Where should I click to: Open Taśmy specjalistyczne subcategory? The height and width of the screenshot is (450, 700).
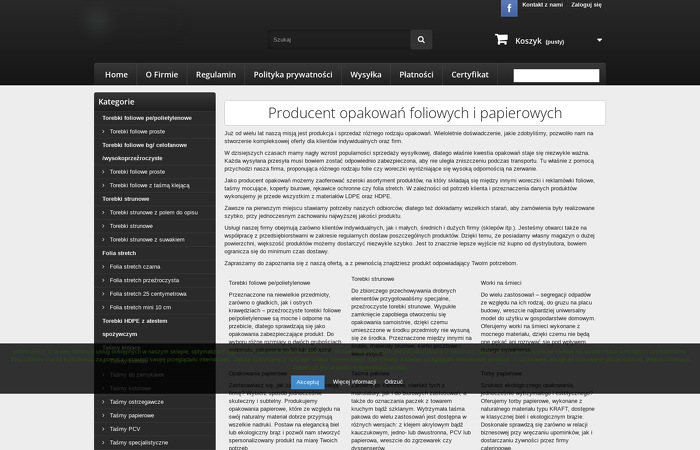click(x=139, y=443)
